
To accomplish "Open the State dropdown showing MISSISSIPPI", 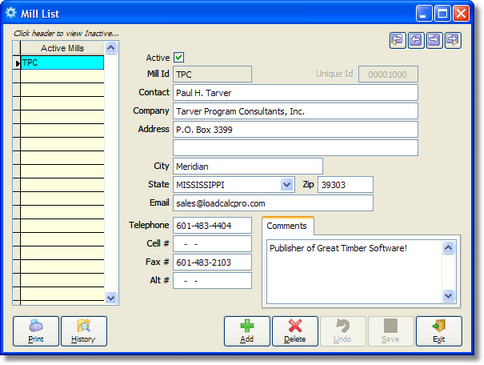I will [x=287, y=184].
